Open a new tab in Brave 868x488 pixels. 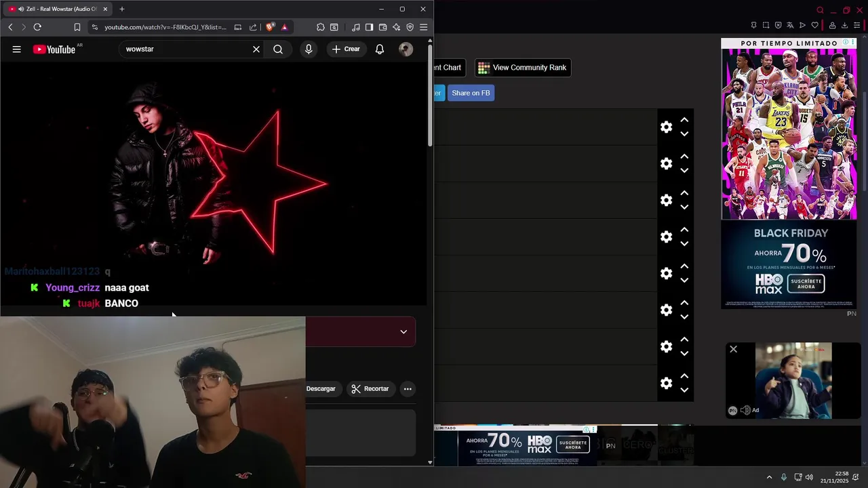coord(122,9)
